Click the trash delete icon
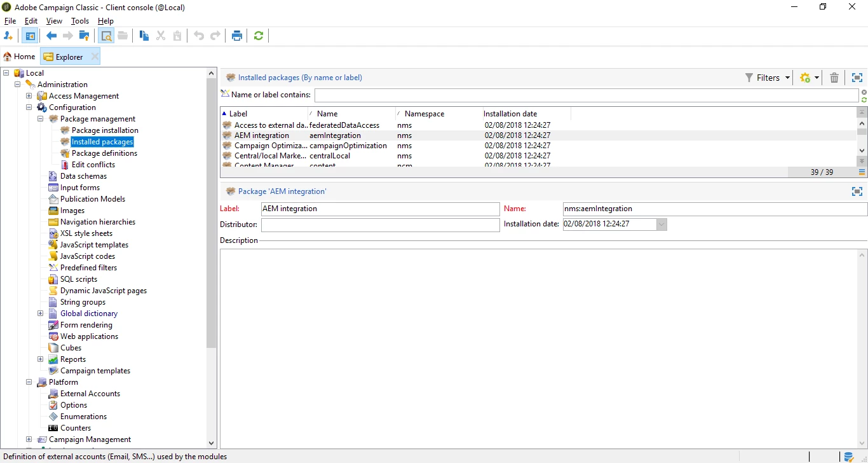 pos(834,78)
